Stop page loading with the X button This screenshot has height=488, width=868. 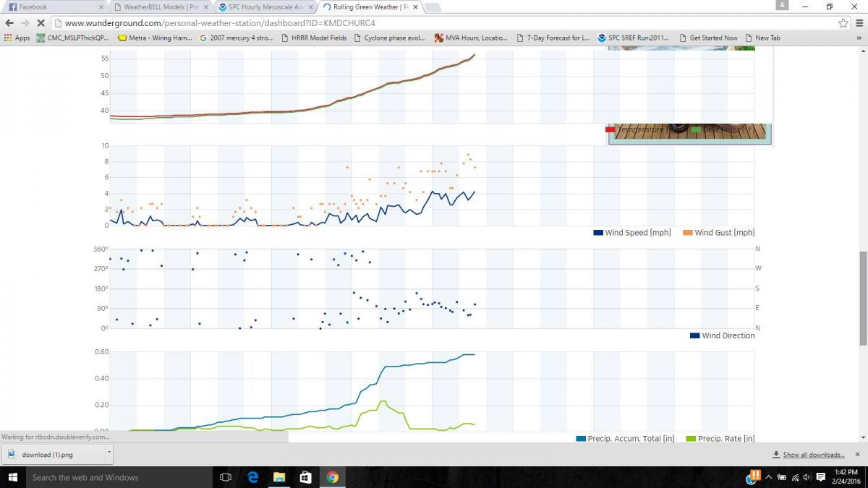[41, 23]
